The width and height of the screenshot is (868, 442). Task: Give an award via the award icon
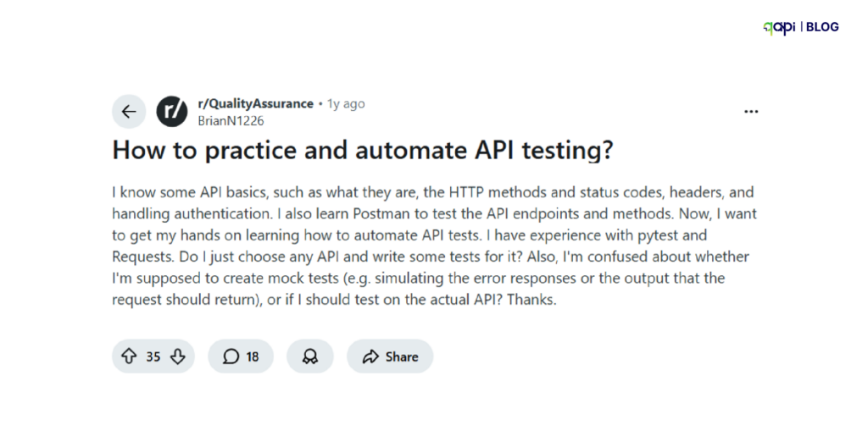309,356
